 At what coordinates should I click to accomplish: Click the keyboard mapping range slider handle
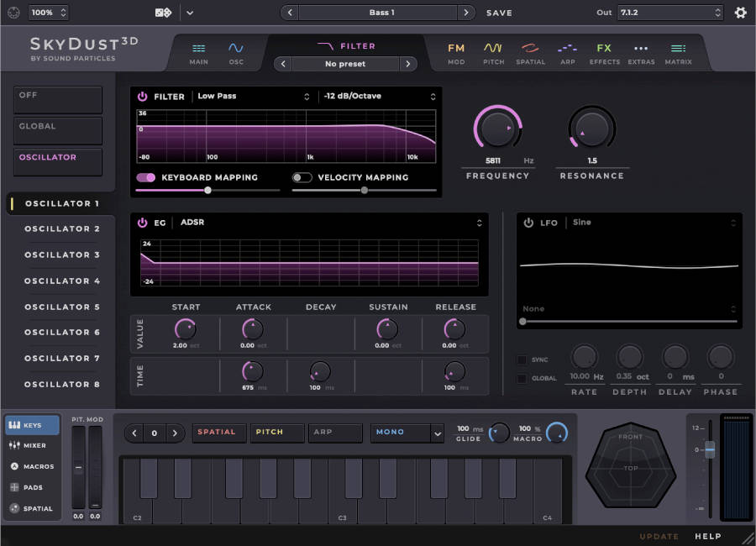coord(207,190)
